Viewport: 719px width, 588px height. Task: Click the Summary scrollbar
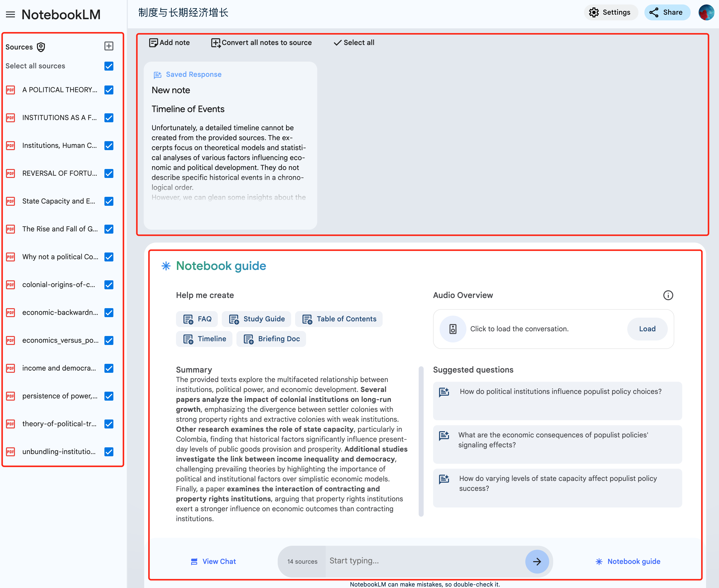tap(421, 441)
